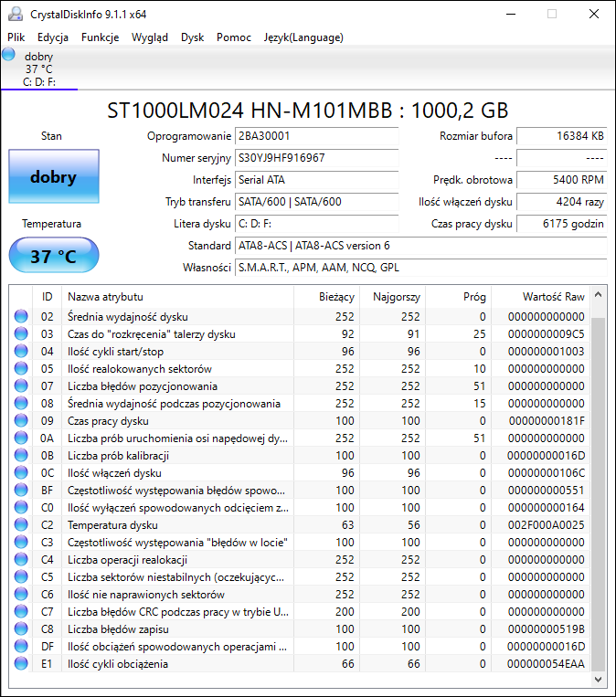The height and width of the screenshot is (697, 616).
Task: Click the Standard field ATA8-ACS
Action: 420,246
